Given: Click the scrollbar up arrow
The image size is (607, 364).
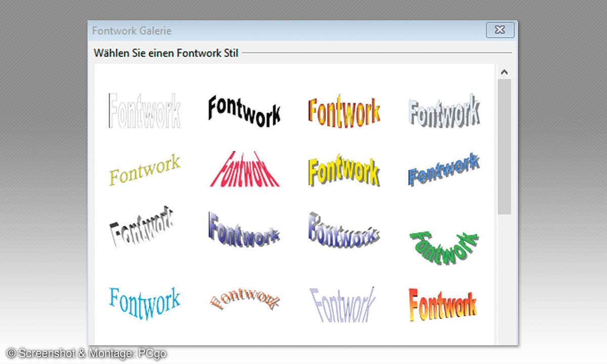Looking at the screenshot, I should click(504, 72).
